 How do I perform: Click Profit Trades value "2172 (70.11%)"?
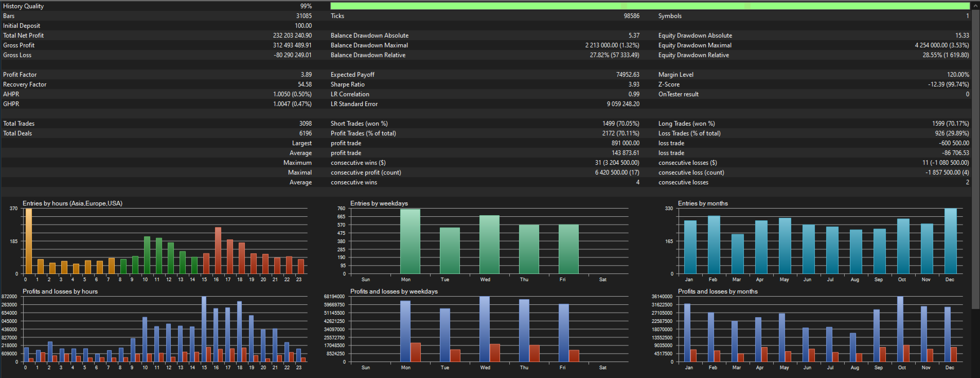[x=621, y=133]
